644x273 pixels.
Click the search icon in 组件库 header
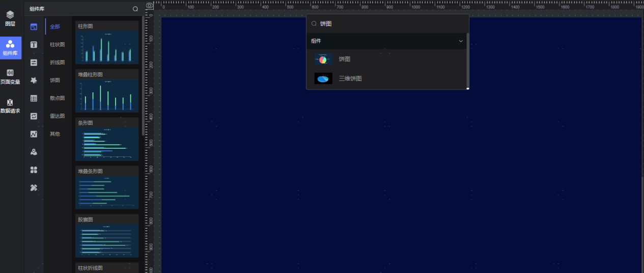click(135, 9)
